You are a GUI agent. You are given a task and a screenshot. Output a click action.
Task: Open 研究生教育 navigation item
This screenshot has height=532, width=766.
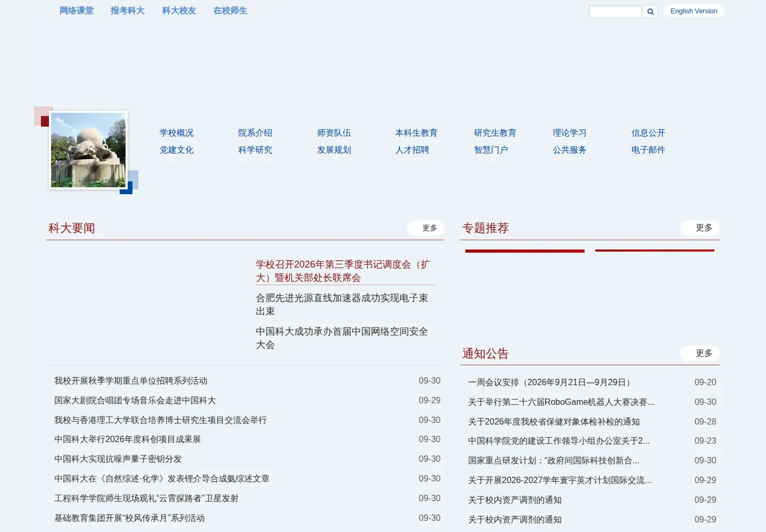[x=495, y=133]
